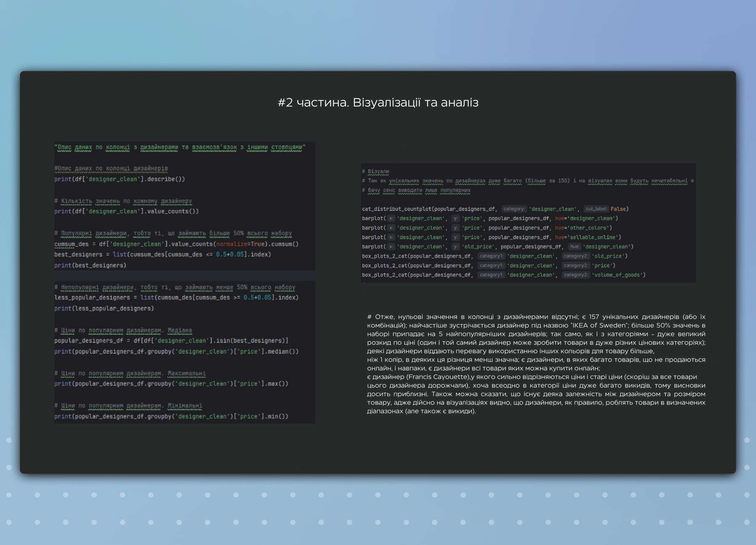Click the line print(best_designers)

pos(90,266)
